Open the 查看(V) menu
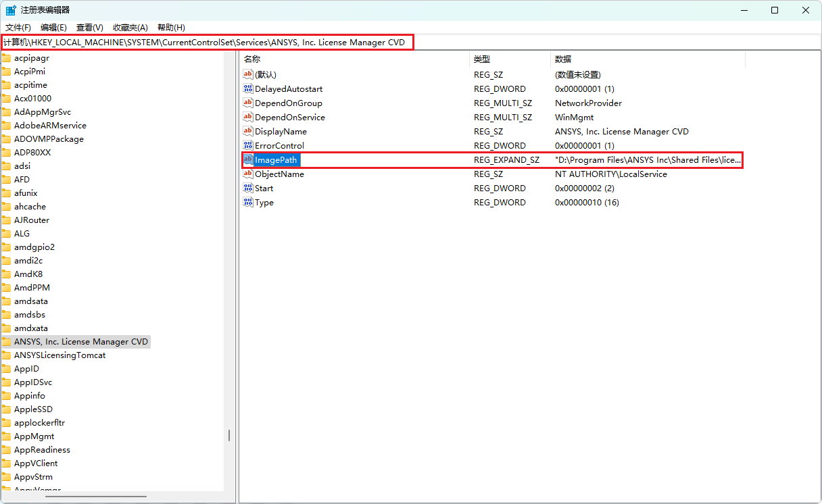 coord(90,27)
